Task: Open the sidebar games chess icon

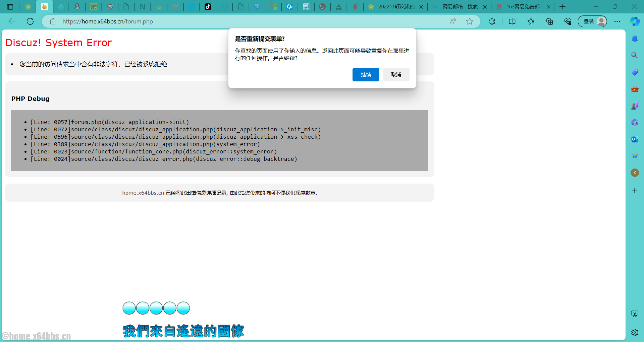Action: point(635,106)
